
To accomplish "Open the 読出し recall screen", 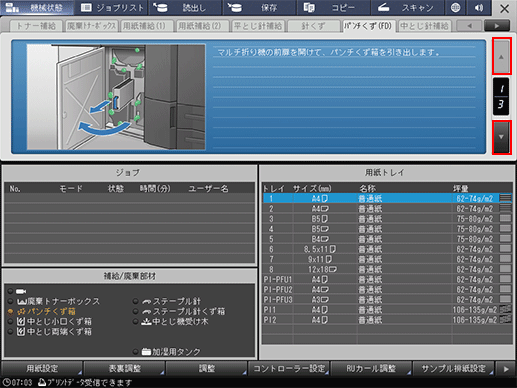I will pos(185,8).
